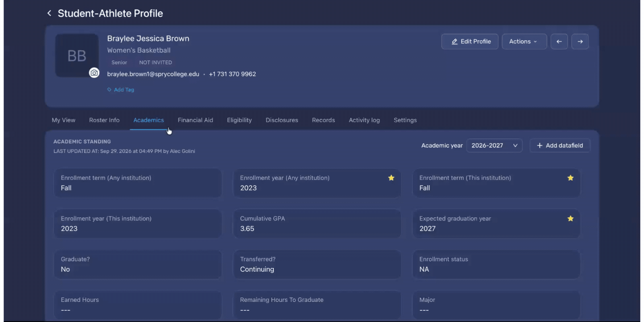Select the Enrollment year (This institution) field
The width and height of the screenshot is (644, 322).
138,224
